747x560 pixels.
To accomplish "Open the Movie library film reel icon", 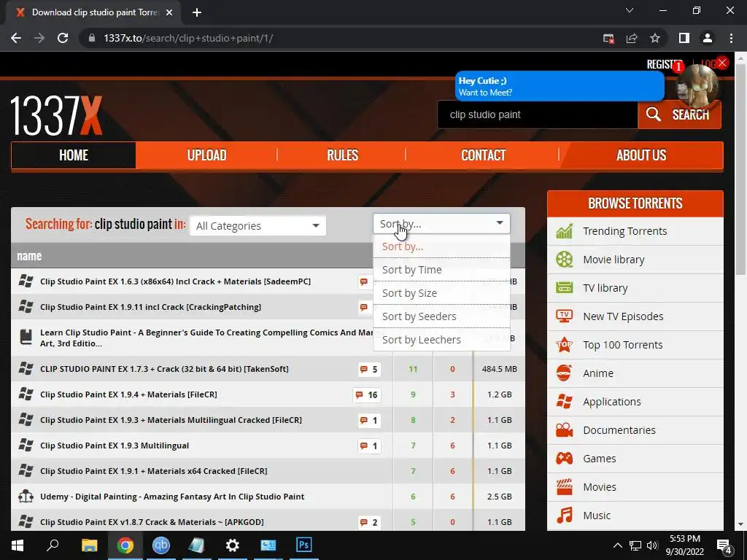I will click(x=565, y=260).
